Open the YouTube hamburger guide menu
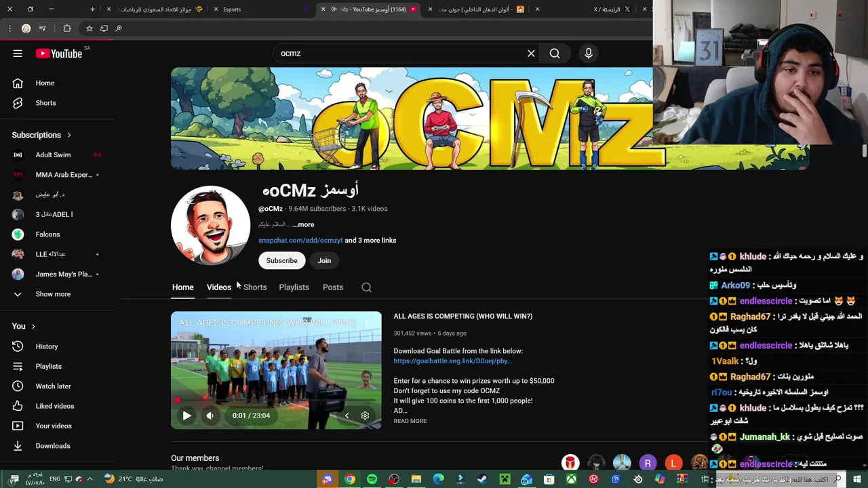Viewport: 868px width, 488px height. coord(18,54)
